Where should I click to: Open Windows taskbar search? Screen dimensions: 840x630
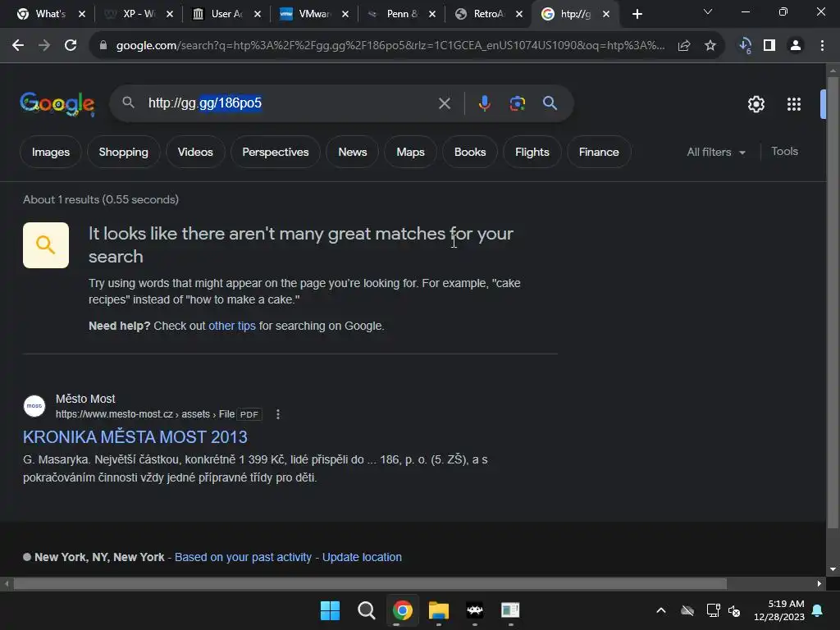coord(367,610)
